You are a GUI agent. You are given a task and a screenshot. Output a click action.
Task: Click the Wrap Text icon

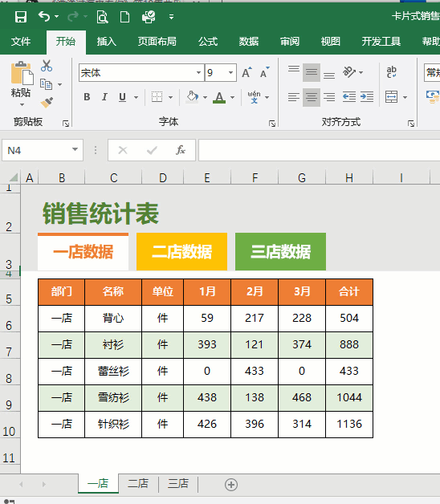point(392,72)
